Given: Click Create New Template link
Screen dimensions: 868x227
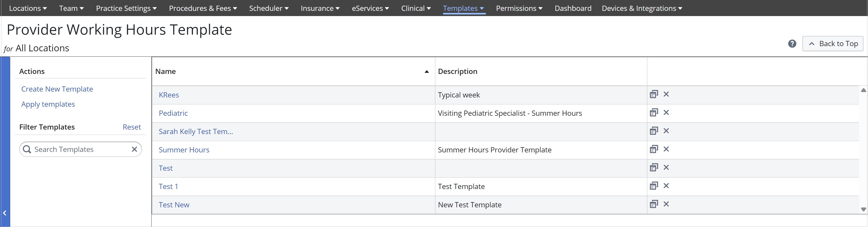Looking at the screenshot, I should pyautogui.click(x=57, y=89).
